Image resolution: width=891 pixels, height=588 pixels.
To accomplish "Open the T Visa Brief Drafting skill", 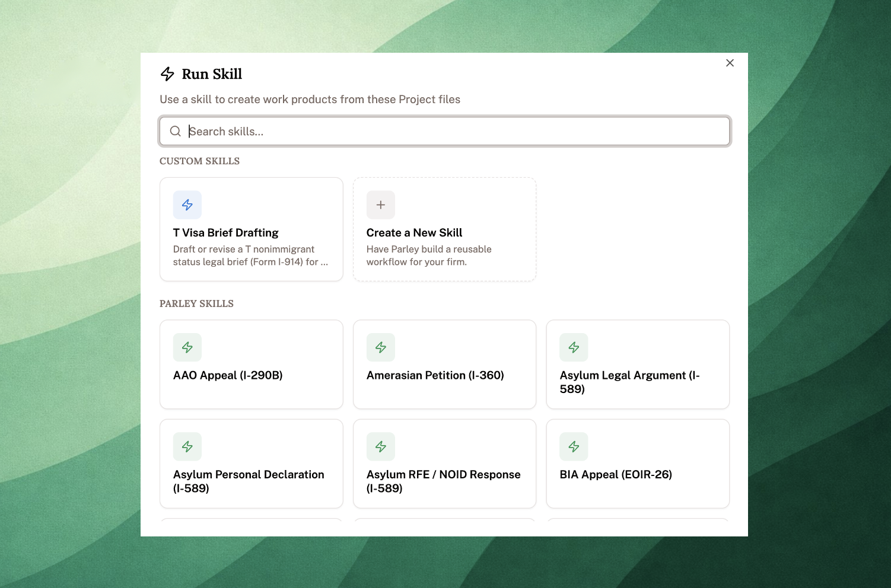I will tap(252, 229).
